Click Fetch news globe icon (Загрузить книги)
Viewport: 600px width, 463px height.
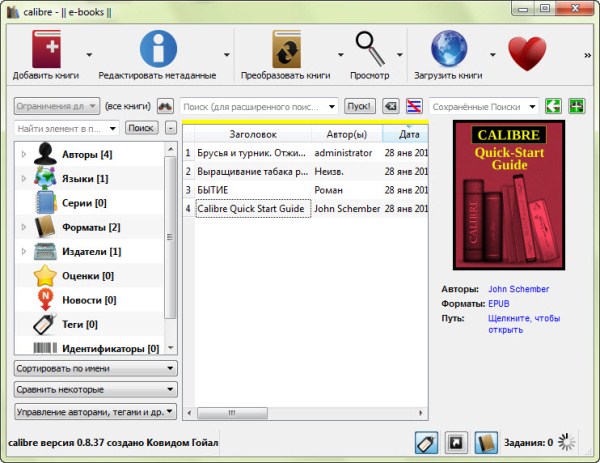tap(450, 49)
